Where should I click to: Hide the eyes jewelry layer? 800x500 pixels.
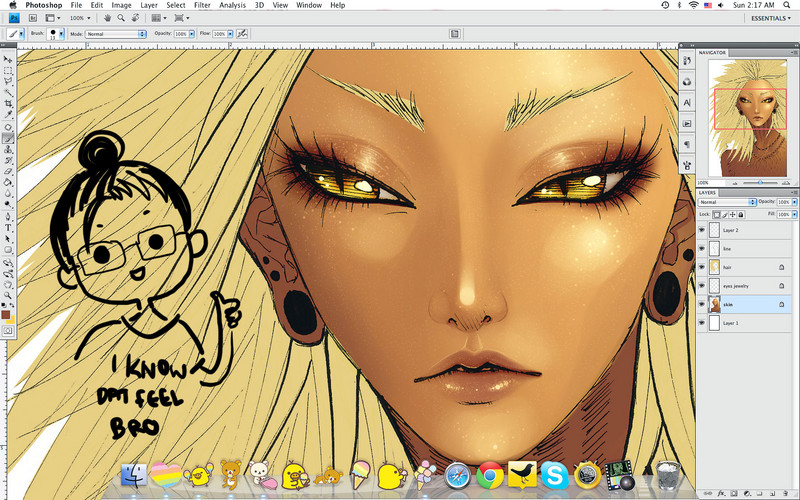701,286
